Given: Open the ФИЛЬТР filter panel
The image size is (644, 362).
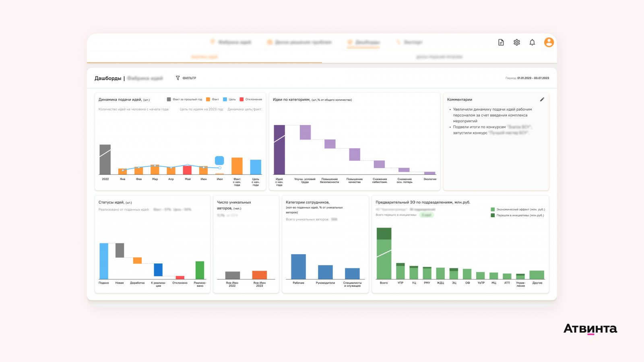Looking at the screenshot, I should click(x=186, y=78).
